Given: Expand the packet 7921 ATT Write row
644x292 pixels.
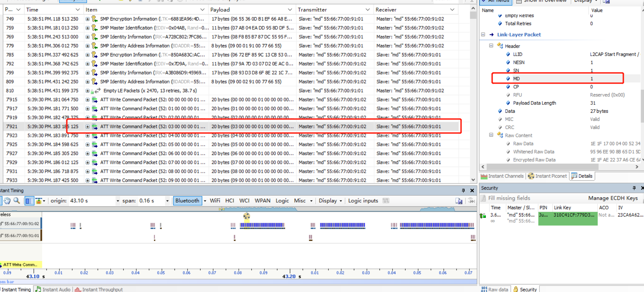Looking at the screenshot, I should 87,127.
